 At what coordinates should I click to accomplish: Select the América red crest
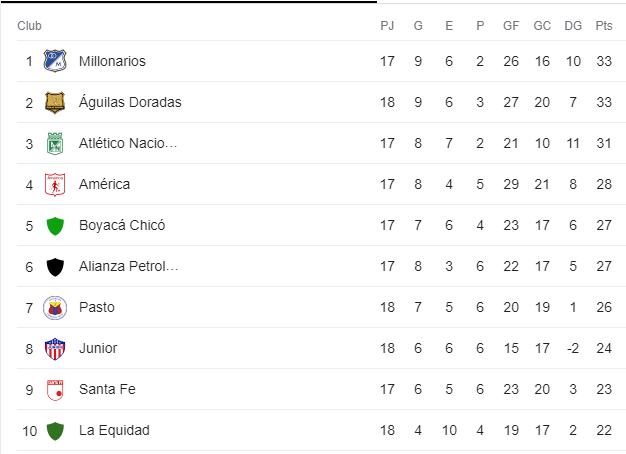click(55, 184)
